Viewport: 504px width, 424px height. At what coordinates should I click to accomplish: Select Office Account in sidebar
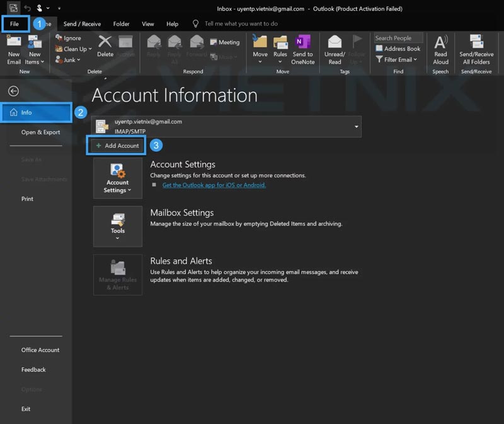[x=40, y=350]
